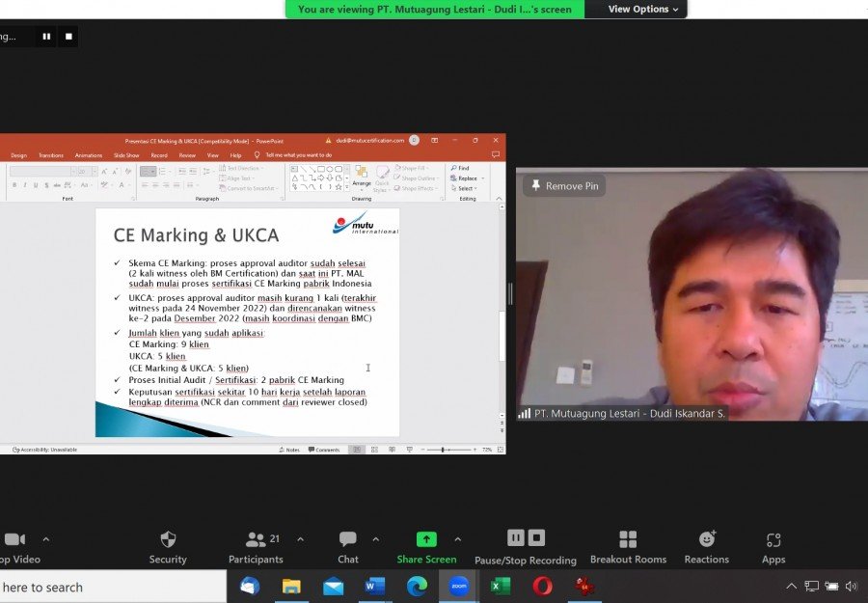Switch to Slide Sorter view

click(x=375, y=450)
